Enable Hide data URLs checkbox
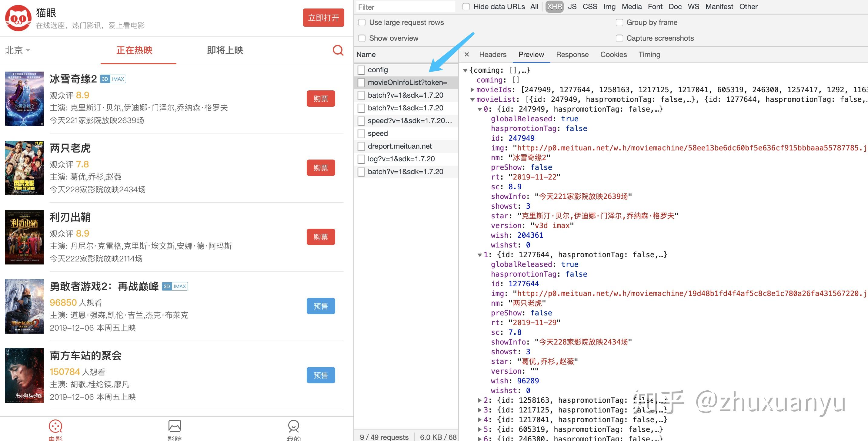Image resolution: width=868 pixels, height=441 pixels. 466,7
